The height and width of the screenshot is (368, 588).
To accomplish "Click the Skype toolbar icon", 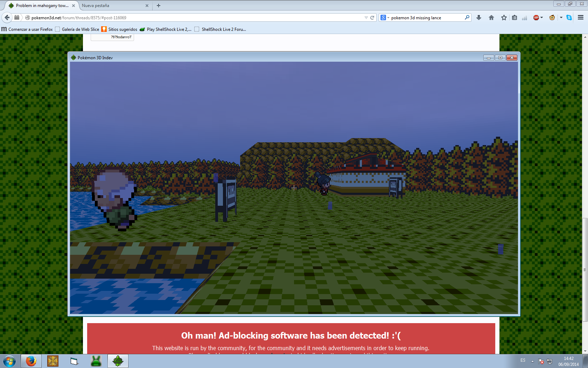I will [x=569, y=18].
